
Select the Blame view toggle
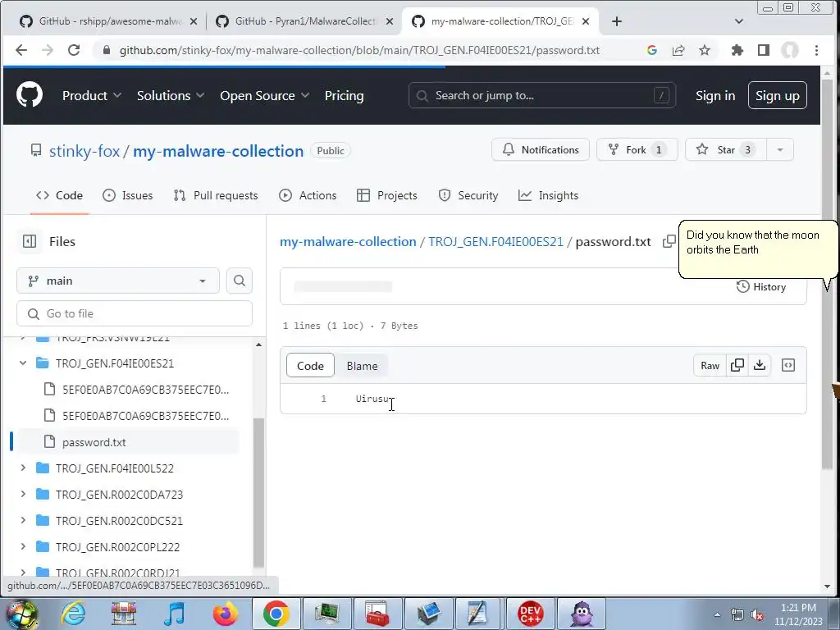(362, 366)
